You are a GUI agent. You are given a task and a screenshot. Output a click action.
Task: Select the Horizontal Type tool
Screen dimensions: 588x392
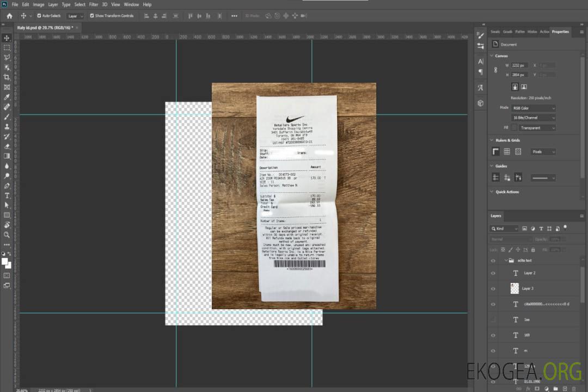[x=7, y=195]
